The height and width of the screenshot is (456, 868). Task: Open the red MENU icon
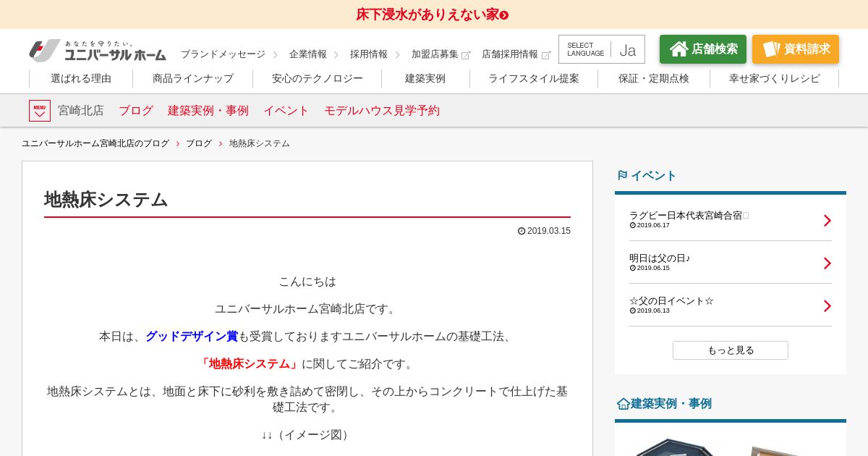point(40,111)
